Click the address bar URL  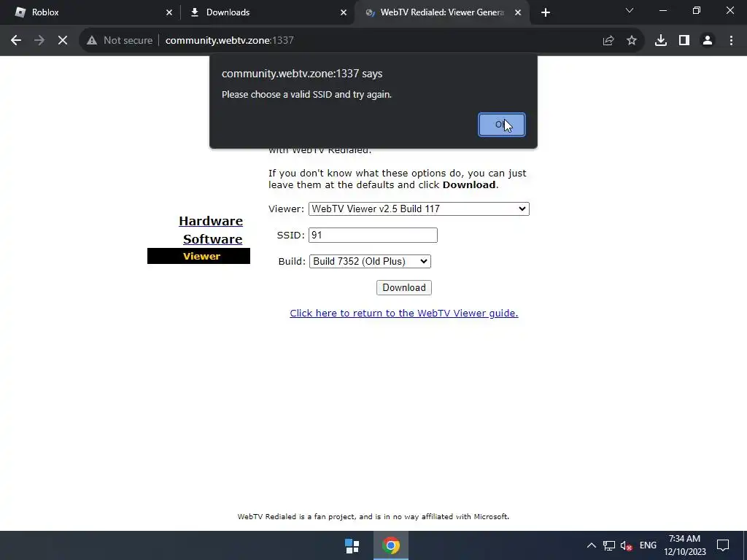(230, 41)
